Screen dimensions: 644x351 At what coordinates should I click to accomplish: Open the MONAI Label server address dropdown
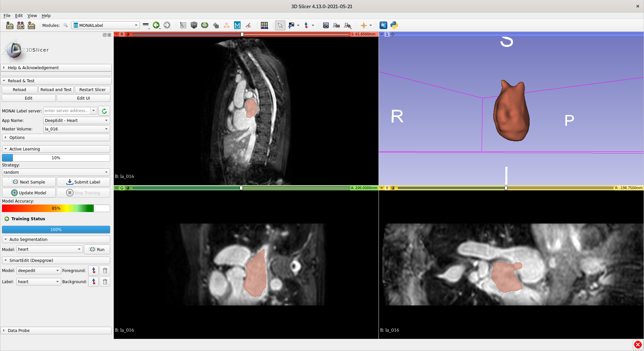94,111
